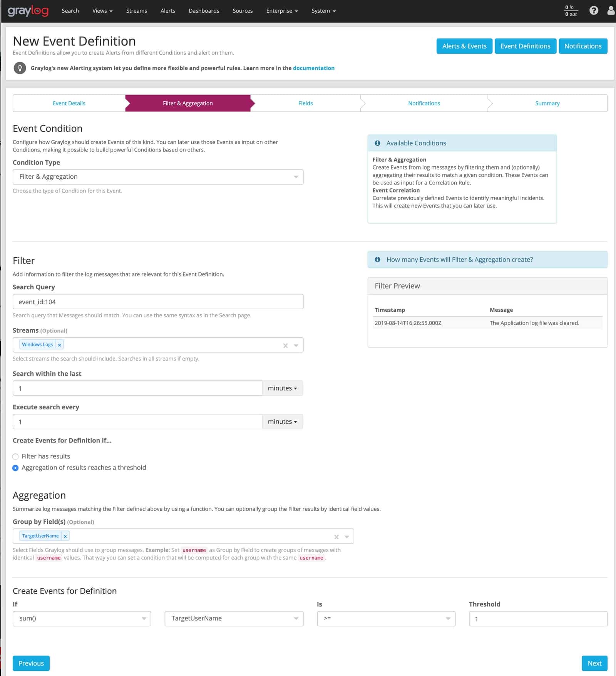
Task: Switch to the Fields step tab
Action: pos(305,103)
